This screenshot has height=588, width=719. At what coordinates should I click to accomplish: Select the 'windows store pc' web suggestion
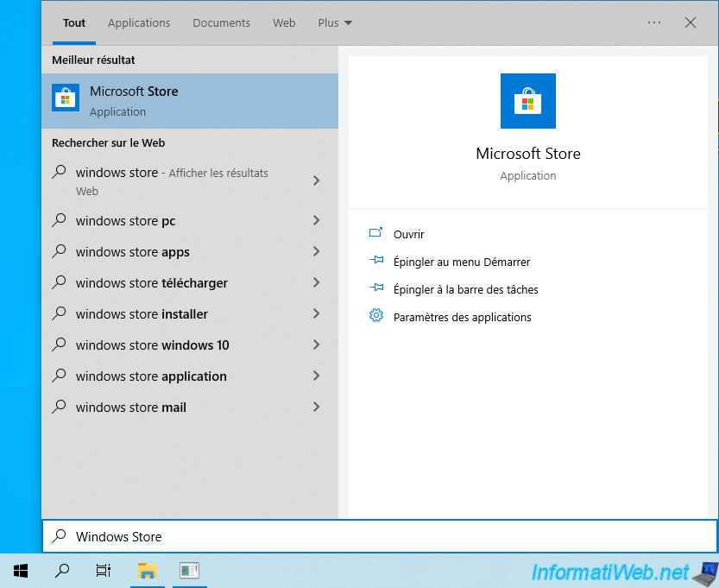click(190, 221)
